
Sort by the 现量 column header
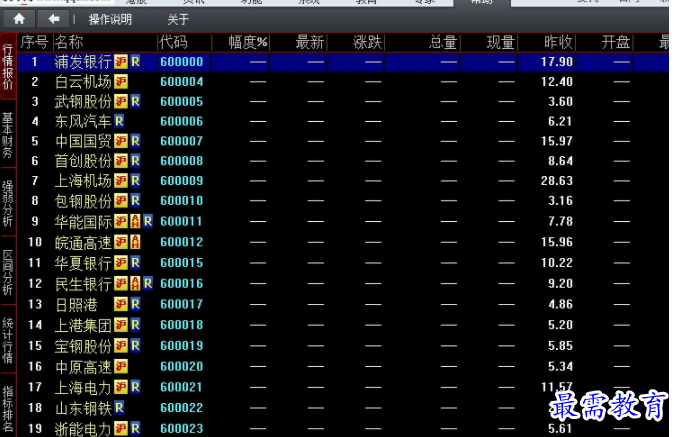pyautogui.click(x=501, y=43)
